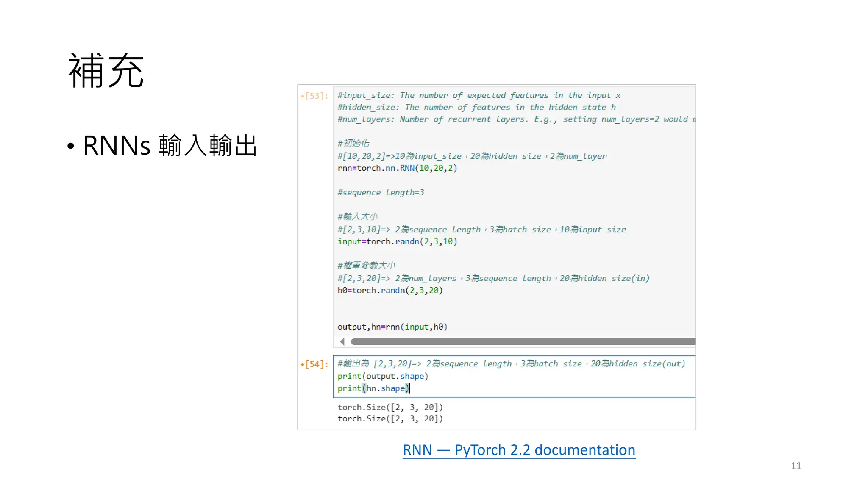Click the line rnn=torch.nn.RNN(10,20,2)
The width and height of the screenshot is (868, 488).
click(x=397, y=168)
